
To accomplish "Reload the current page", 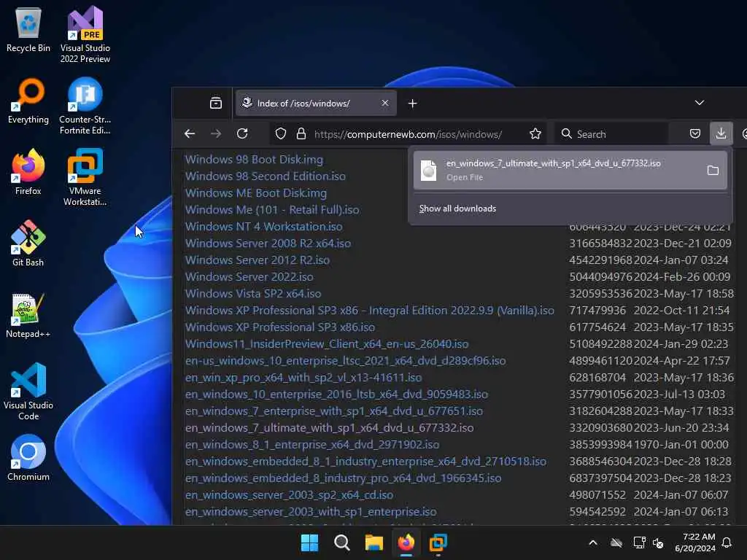I will (x=242, y=134).
